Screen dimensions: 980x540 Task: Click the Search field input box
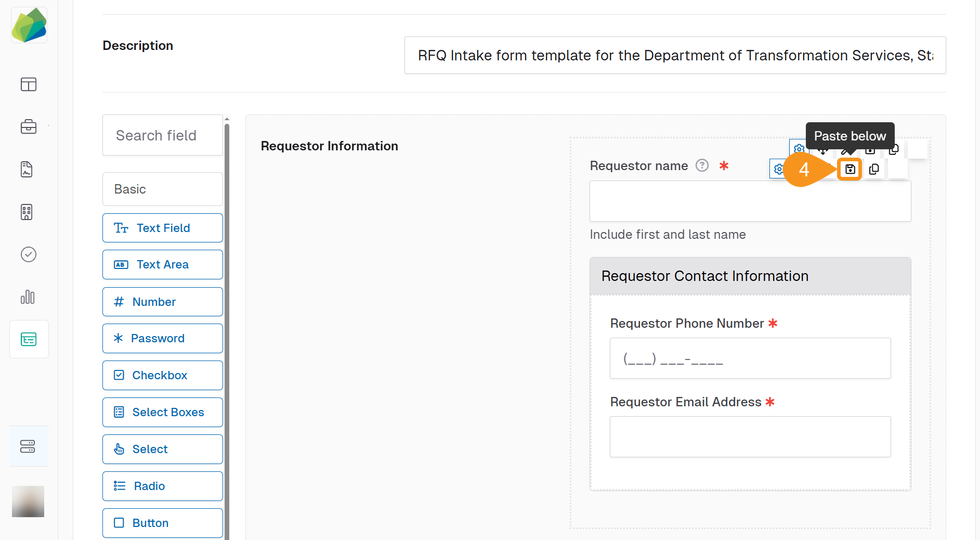(x=162, y=135)
